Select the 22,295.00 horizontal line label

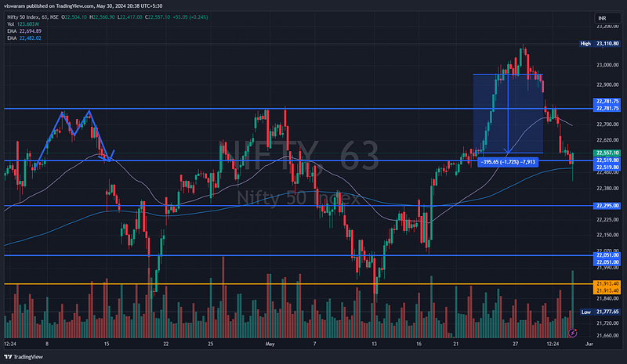click(607, 206)
